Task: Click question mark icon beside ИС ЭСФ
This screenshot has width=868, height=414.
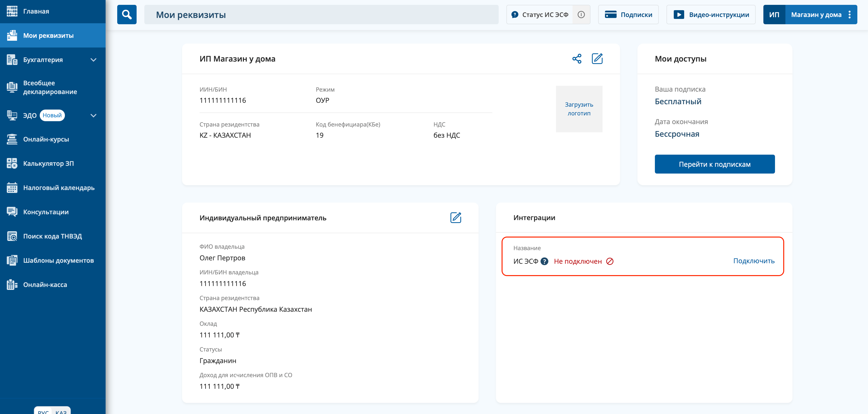Action: click(x=544, y=261)
